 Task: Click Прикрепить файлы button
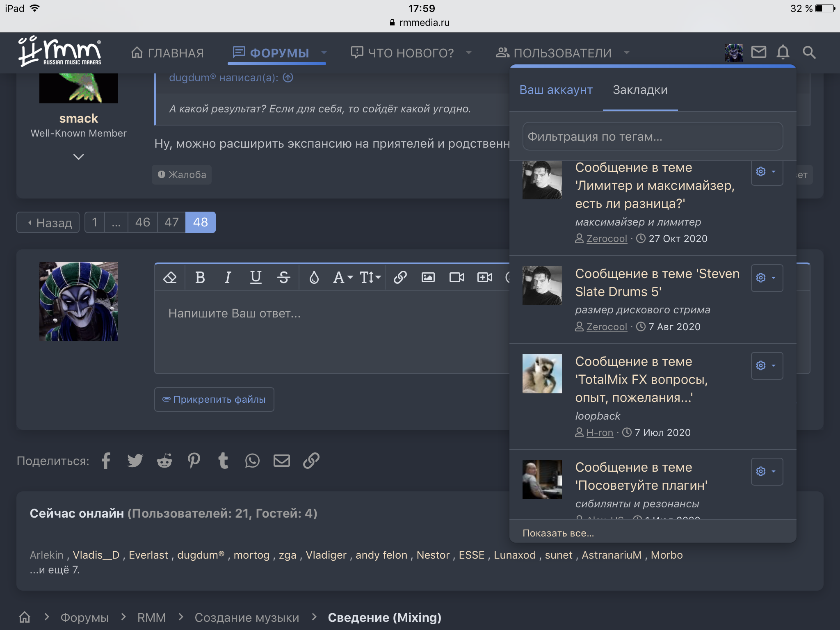coord(214,399)
